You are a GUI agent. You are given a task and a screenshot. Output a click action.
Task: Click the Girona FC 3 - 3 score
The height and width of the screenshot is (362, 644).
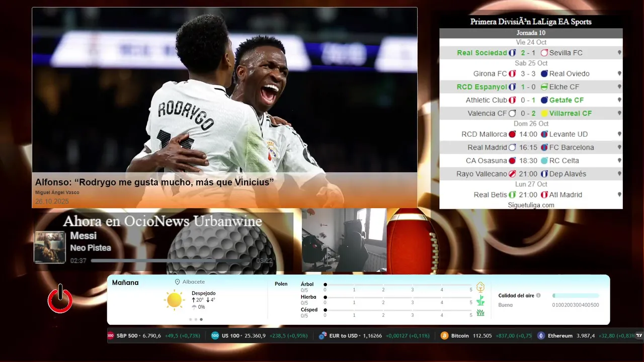[528, 73]
